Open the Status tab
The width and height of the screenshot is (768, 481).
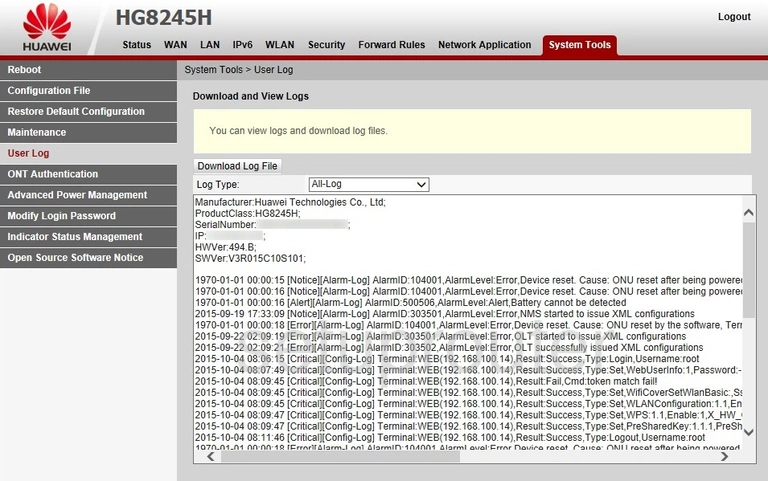137,45
